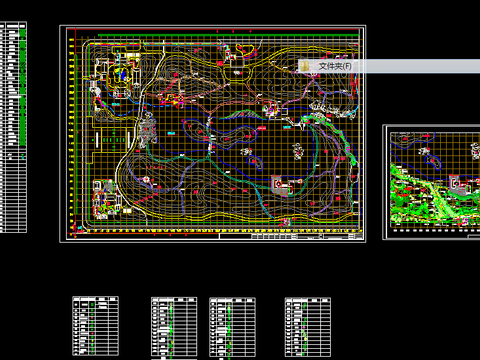Select the small blue island outline in the lake

pyautogui.click(x=255, y=163)
